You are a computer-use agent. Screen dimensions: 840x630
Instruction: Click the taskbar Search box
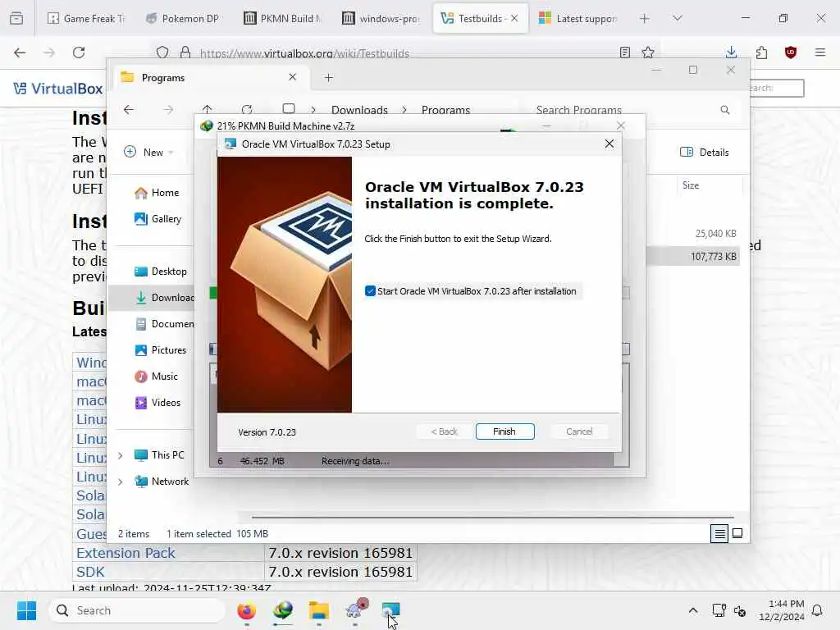tap(137, 610)
